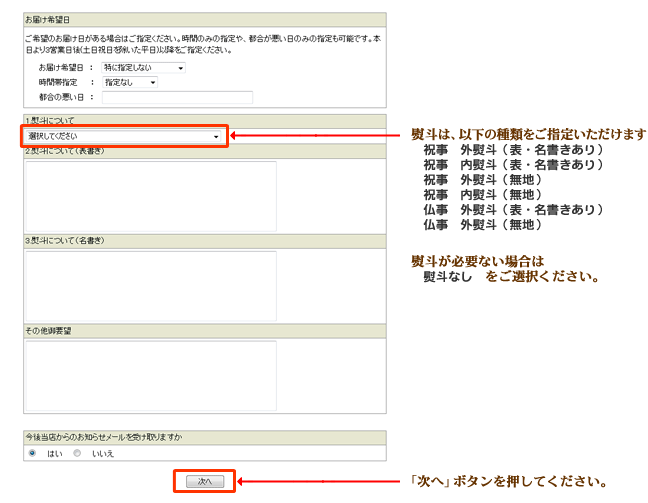Image resolution: width=648 pixels, height=503 pixels.
Task: Select the いいえ radio button
Action: [77, 453]
